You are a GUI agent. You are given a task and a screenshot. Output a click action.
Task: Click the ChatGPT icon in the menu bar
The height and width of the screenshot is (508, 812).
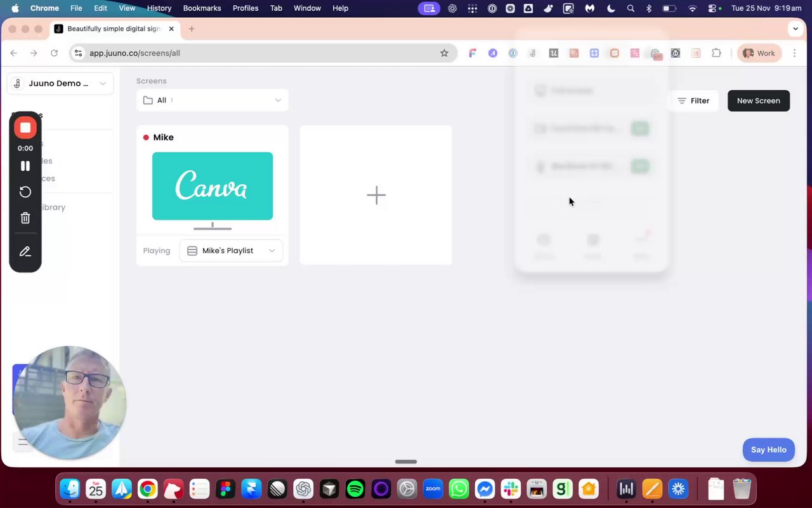coord(452,8)
